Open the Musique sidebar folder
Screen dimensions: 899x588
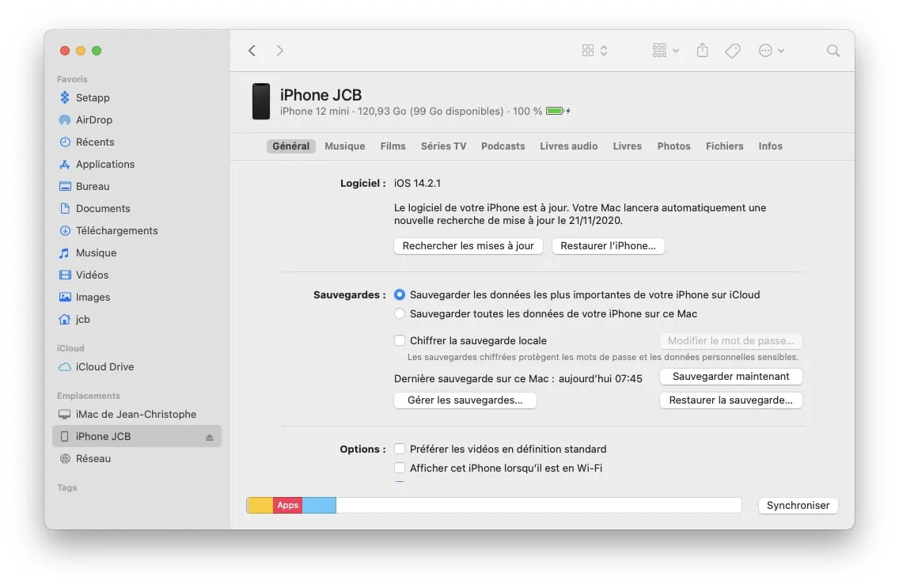[136, 252]
